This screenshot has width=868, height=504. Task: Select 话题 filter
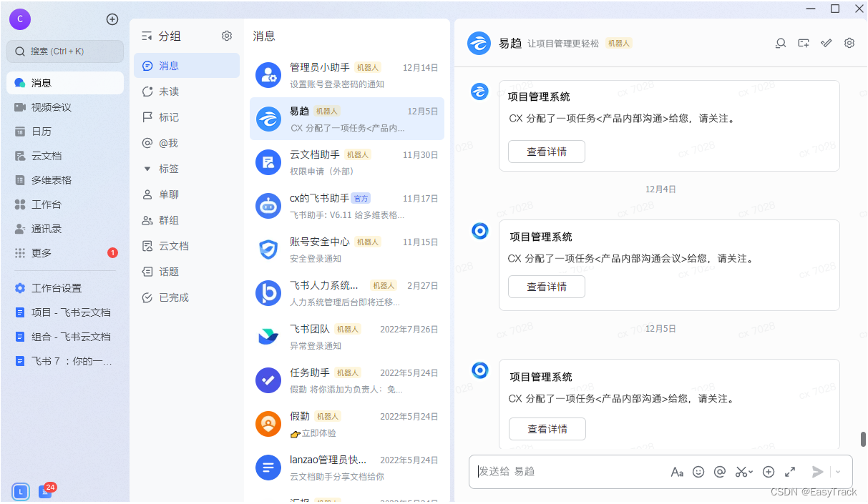click(187, 272)
